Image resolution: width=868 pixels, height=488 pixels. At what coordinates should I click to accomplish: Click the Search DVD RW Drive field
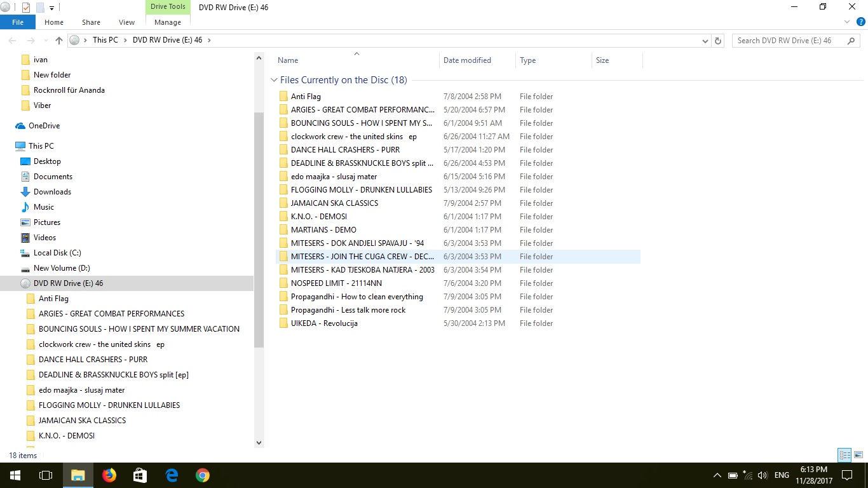(788, 41)
